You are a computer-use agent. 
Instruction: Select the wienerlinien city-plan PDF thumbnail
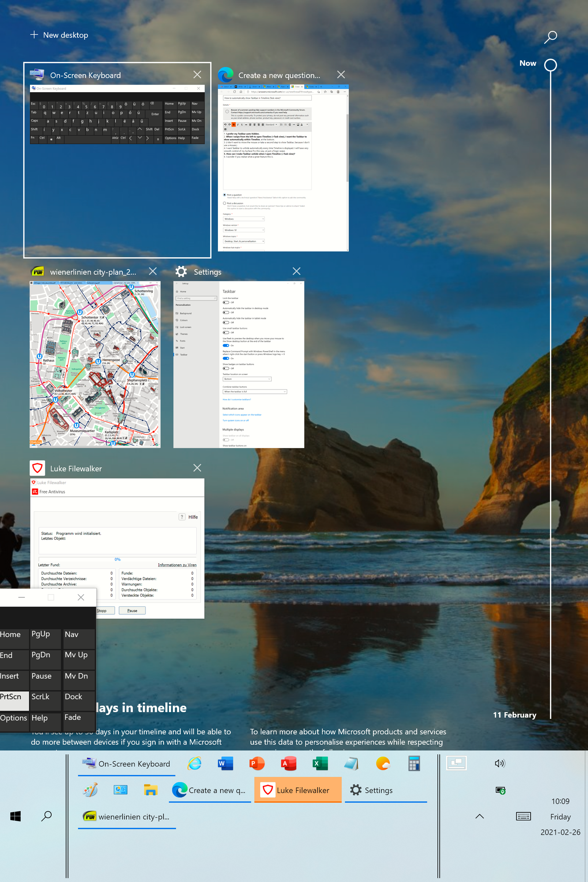95,365
